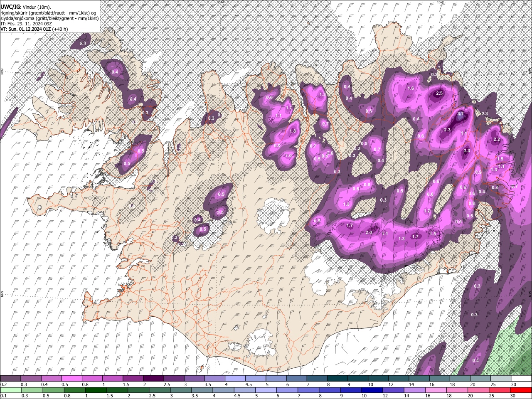Select the bright pink snow swatch between 0.5 and 0.8
Screen dimensions: 532x399
coord(71,378)
